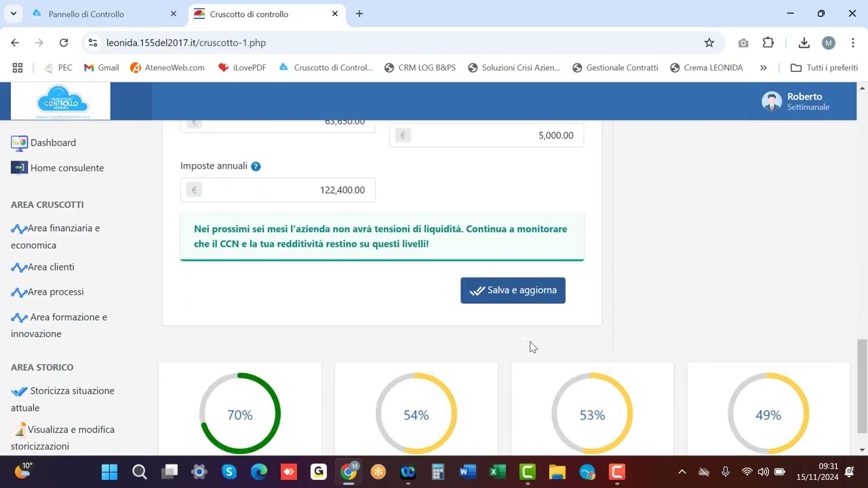Open the Area clienti sidebar link
This screenshot has width=868, height=488.
[51, 267]
